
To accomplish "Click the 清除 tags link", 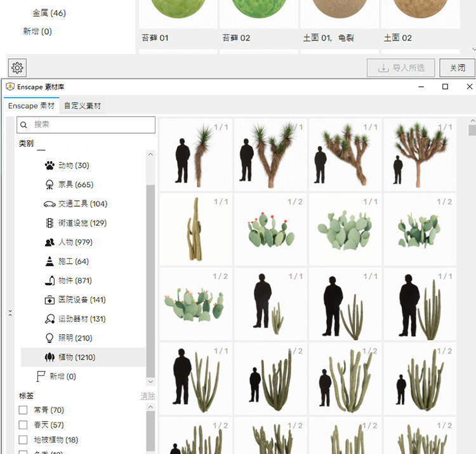I will 148,396.
